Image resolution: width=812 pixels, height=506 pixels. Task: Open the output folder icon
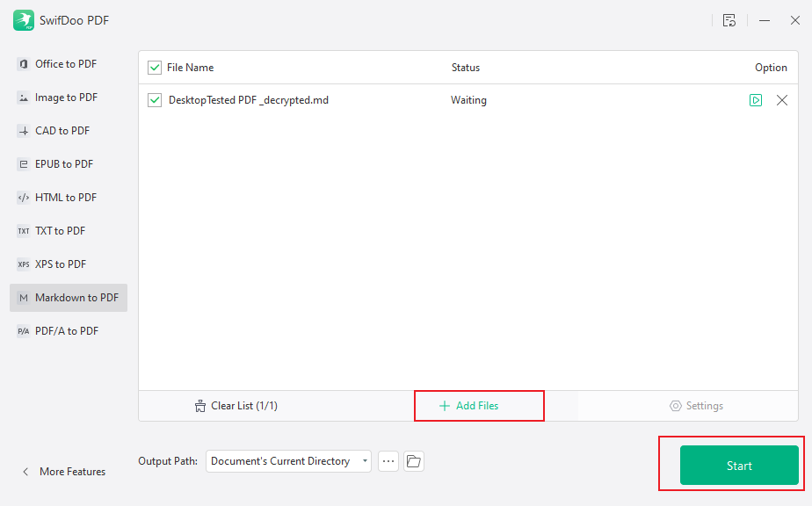pos(413,460)
